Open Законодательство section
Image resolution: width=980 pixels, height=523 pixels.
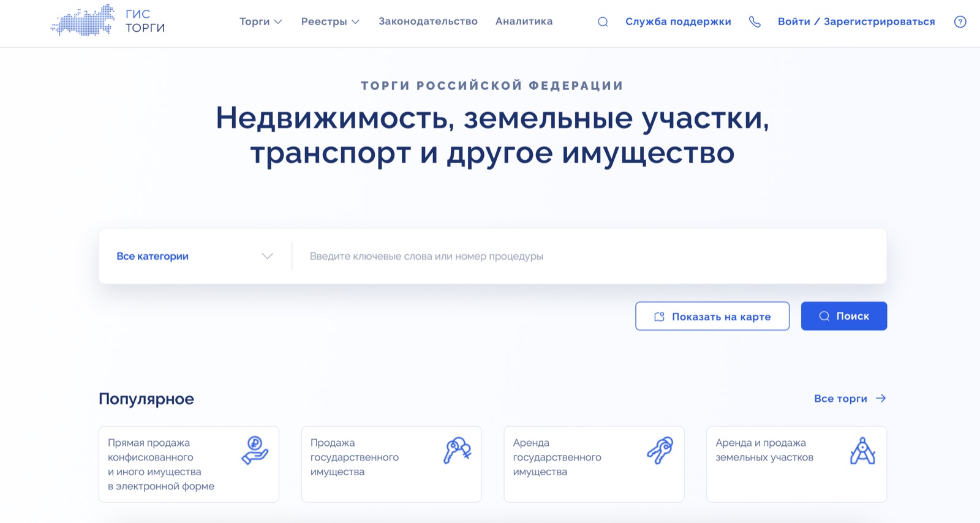coord(428,21)
